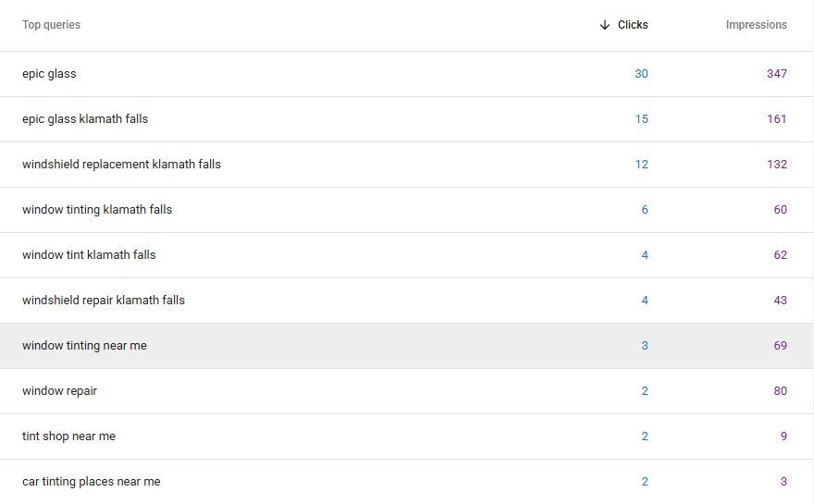Click impressions value 60
This screenshot has height=504, width=814.
coord(781,210)
